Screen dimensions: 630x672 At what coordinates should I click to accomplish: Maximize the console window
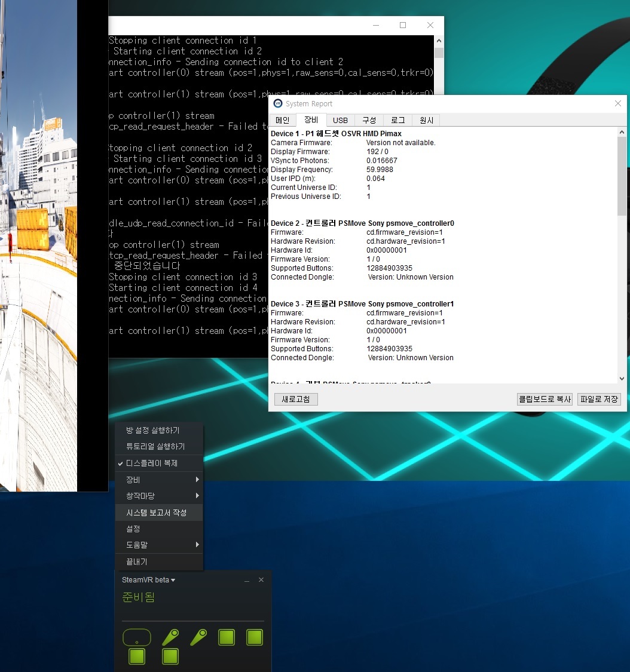coord(403,25)
